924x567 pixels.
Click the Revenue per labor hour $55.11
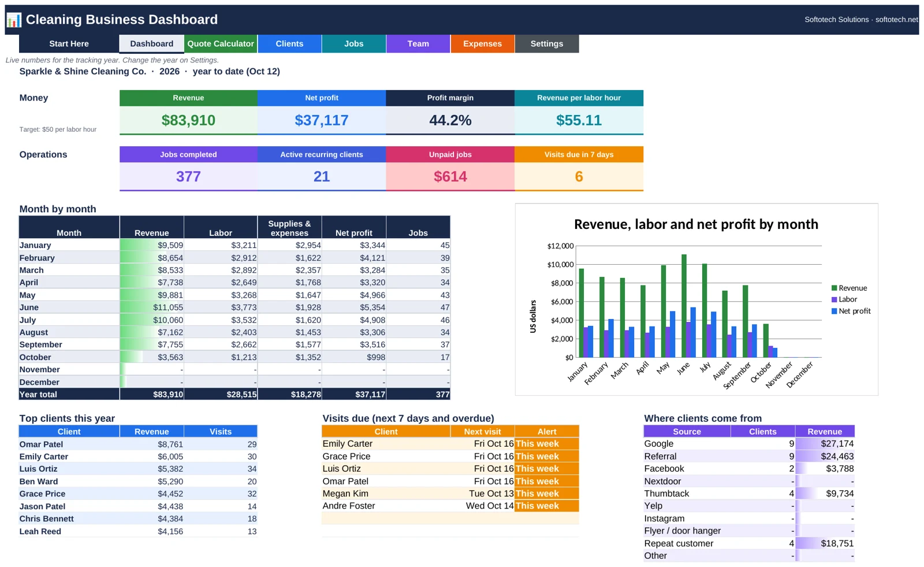(x=579, y=120)
